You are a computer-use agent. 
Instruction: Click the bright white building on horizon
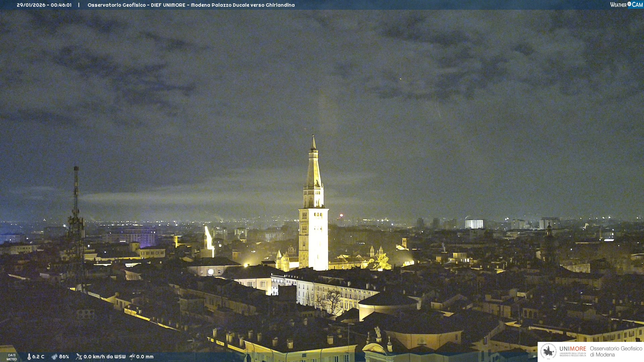pyautogui.click(x=474, y=224)
